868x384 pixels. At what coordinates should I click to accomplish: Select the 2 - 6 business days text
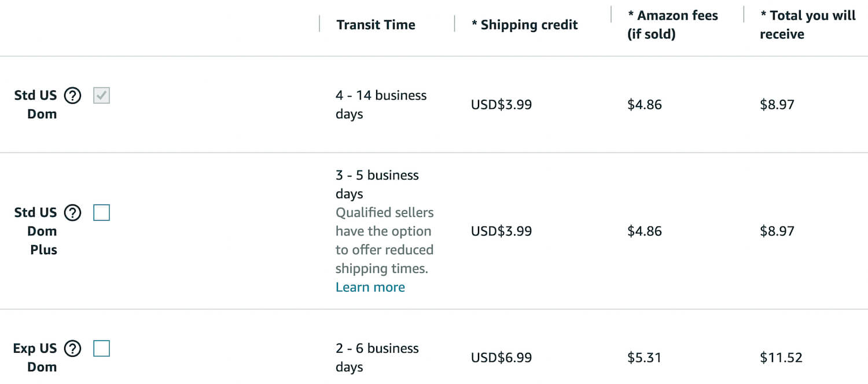[377, 357]
